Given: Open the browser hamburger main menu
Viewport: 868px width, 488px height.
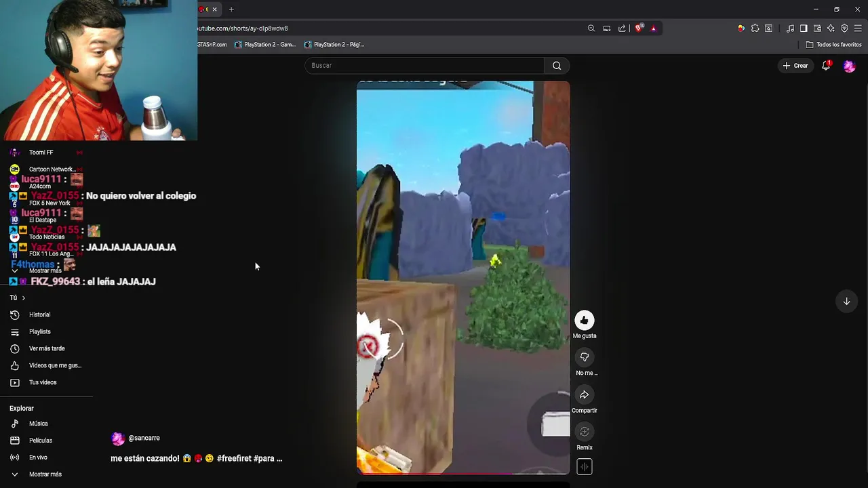Looking at the screenshot, I should click(x=858, y=28).
